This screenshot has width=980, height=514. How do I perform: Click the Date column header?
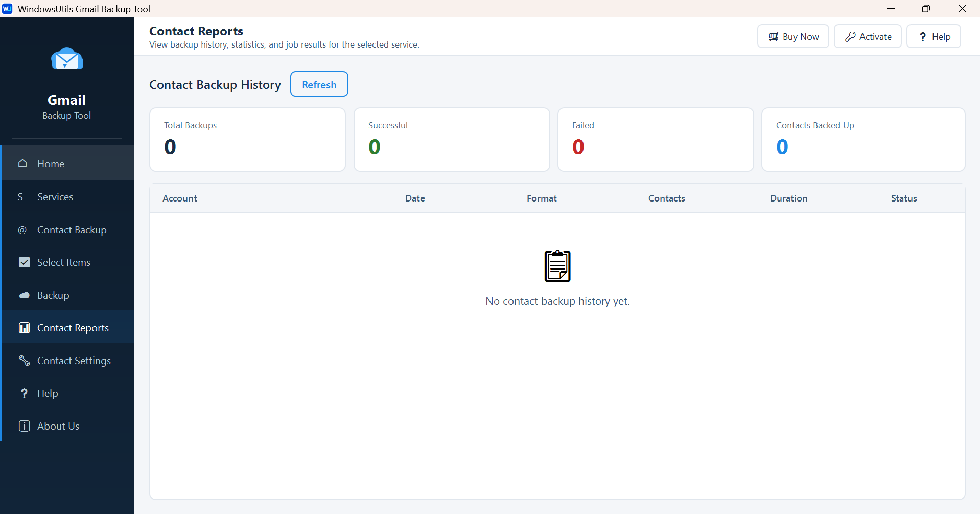pos(415,198)
